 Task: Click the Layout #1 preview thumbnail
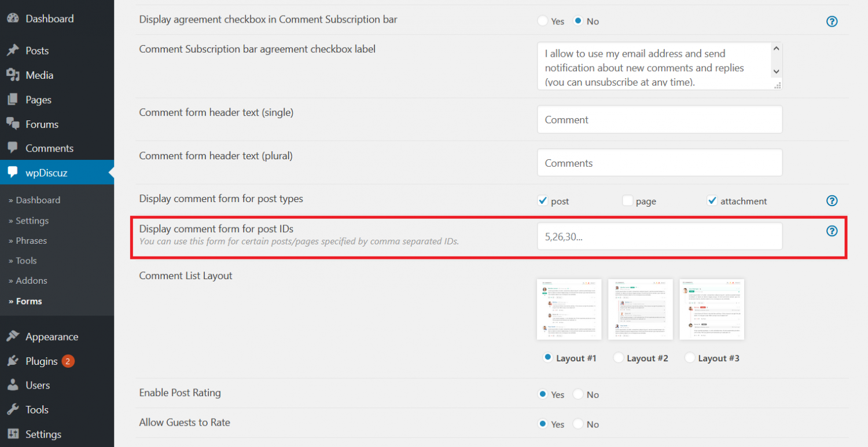pos(569,309)
